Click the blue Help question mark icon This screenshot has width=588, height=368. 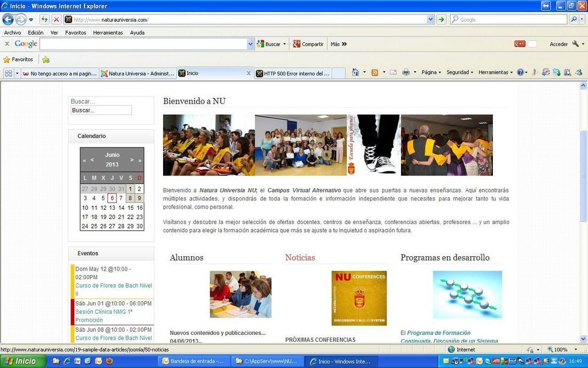tap(520, 72)
